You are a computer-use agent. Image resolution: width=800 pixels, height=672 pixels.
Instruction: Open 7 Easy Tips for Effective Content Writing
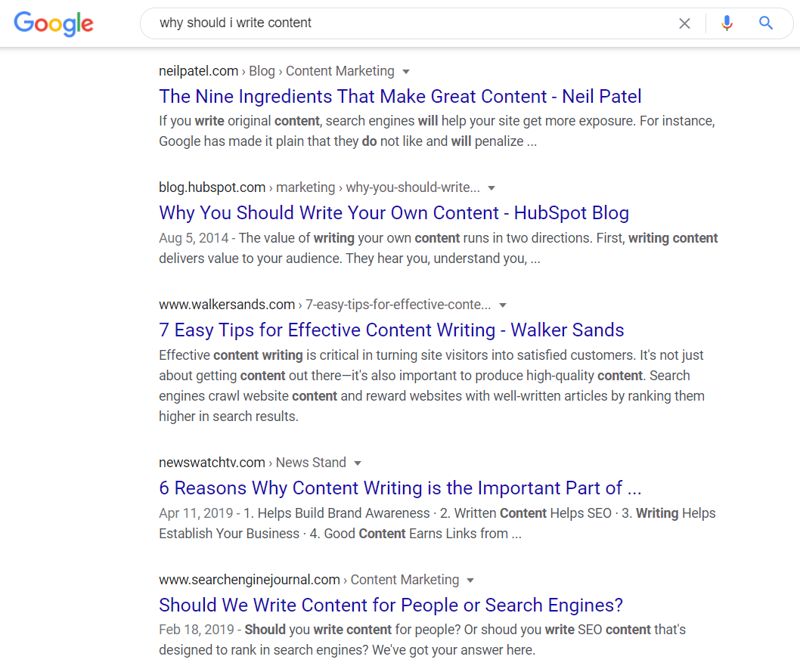point(392,330)
